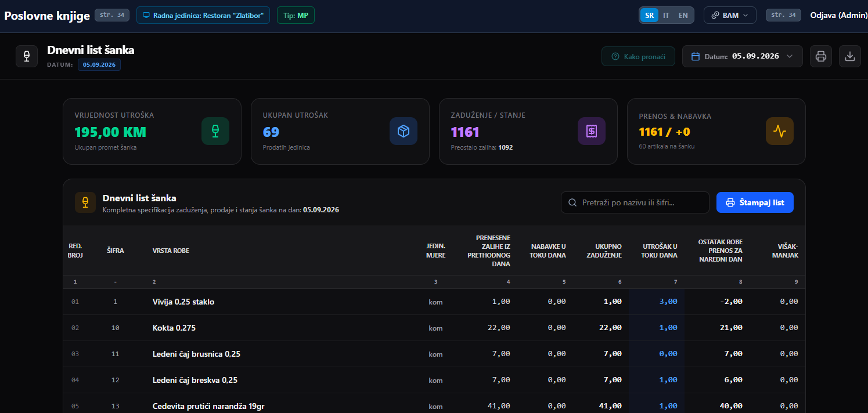Click Radna jedinica Restoran Zlatibor badge
This screenshot has width=868, height=413.
[x=203, y=16]
